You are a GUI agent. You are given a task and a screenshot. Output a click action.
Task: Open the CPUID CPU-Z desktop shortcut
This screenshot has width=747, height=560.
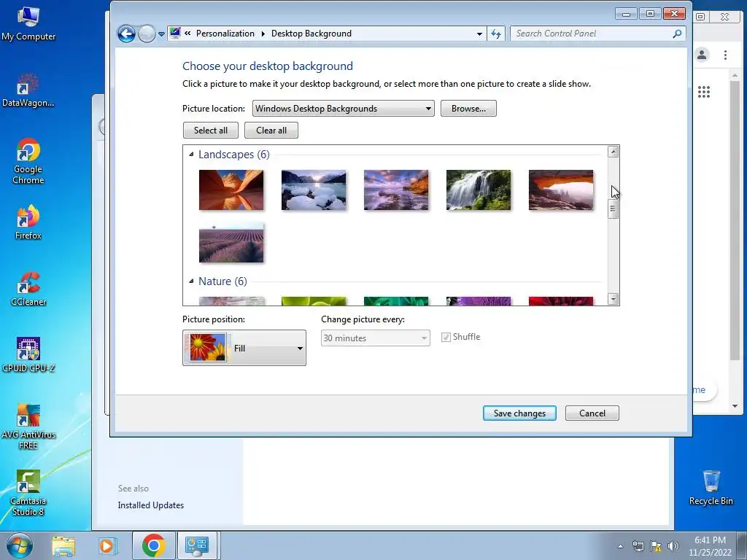pos(28,355)
